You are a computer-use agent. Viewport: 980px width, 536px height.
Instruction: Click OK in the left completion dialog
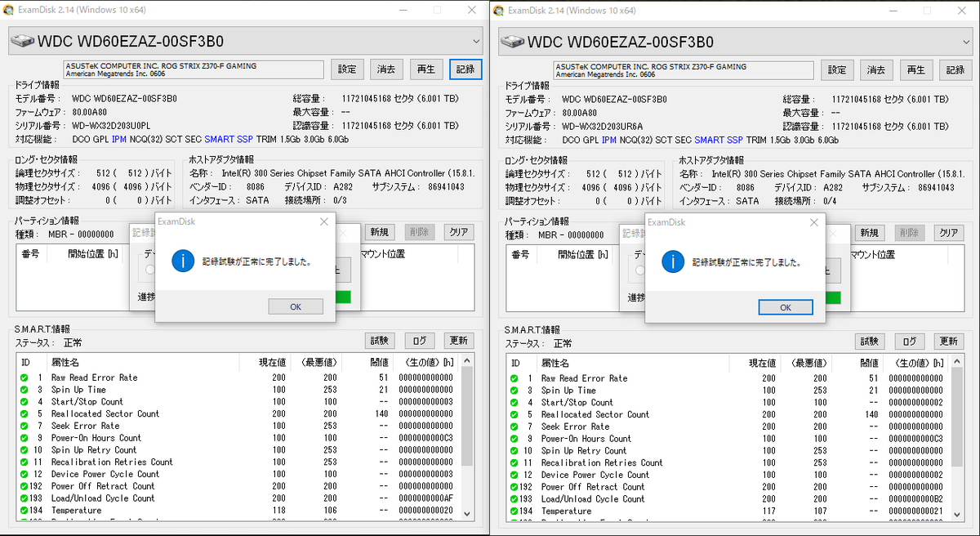coord(296,307)
